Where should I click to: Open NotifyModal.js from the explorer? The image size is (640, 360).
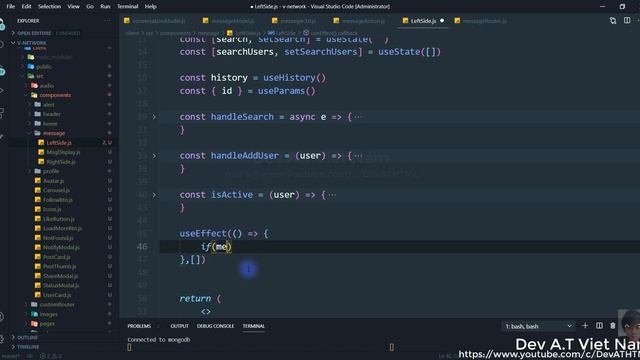pyautogui.click(x=61, y=247)
